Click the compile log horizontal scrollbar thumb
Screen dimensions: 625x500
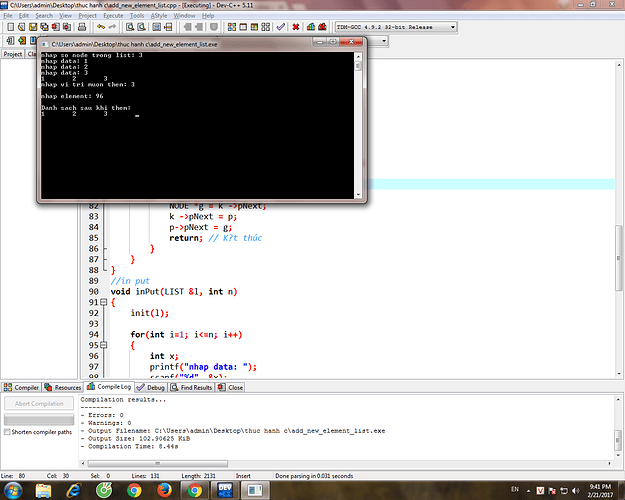(157, 463)
